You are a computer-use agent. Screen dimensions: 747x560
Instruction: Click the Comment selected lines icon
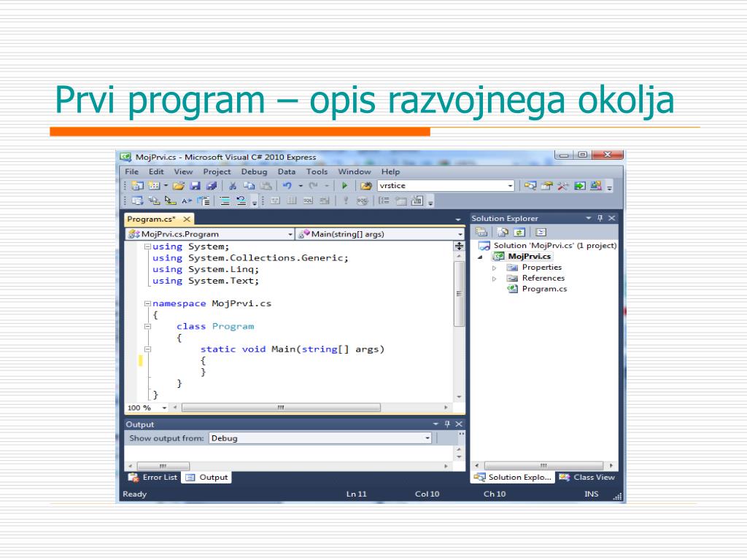[225, 201]
